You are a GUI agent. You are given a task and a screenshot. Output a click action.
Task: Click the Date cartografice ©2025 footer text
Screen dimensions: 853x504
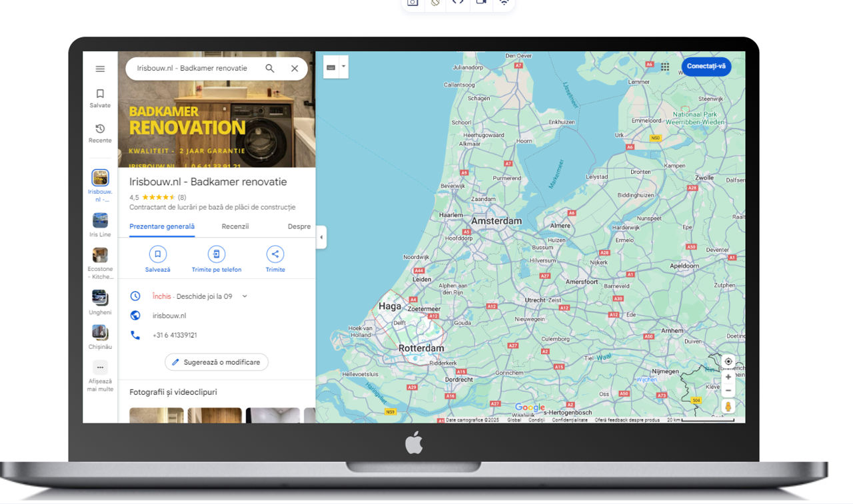472,420
